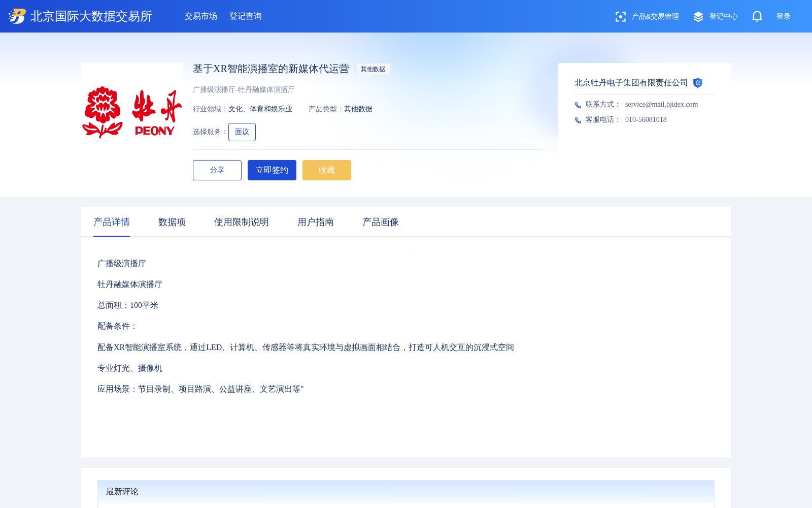Screen dimensions: 812x508
Task: Click phone number 010-56081018
Action: click(x=646, y=120)
